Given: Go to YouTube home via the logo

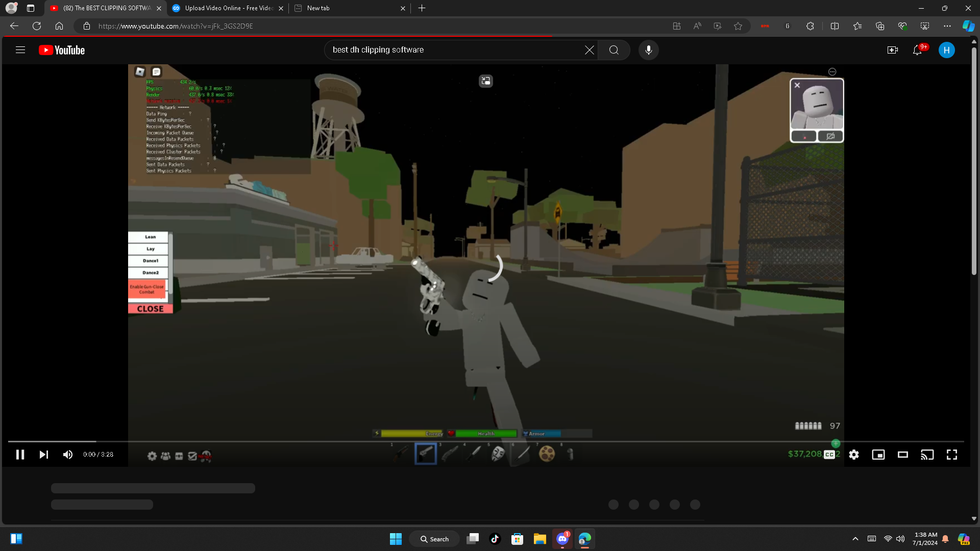Looking at the screenshot, I should [62, 50].
